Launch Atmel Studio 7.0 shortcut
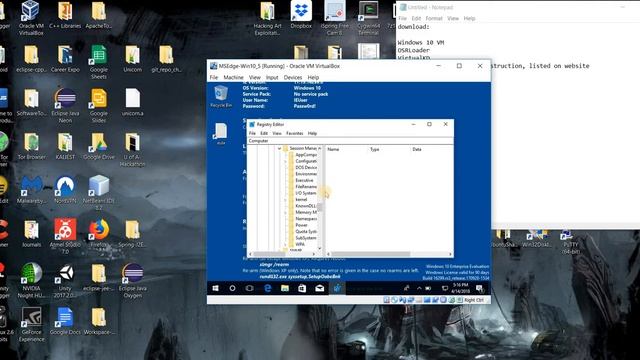This screenshot has height=360, width=640. click(65, 237)
